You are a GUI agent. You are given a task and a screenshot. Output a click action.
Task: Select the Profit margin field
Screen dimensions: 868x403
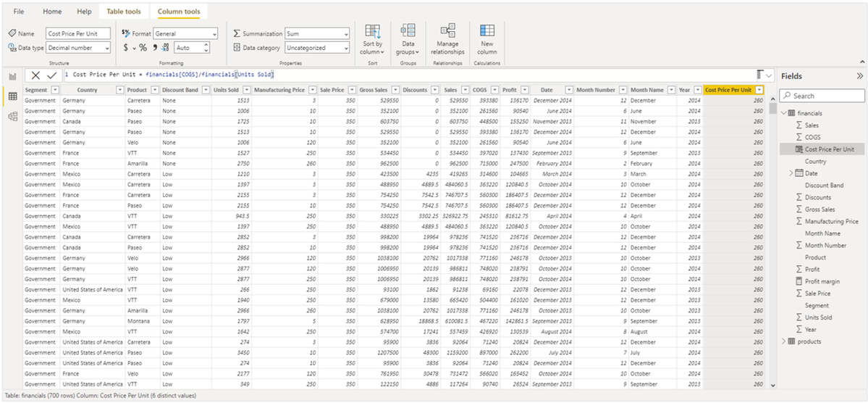822,281
